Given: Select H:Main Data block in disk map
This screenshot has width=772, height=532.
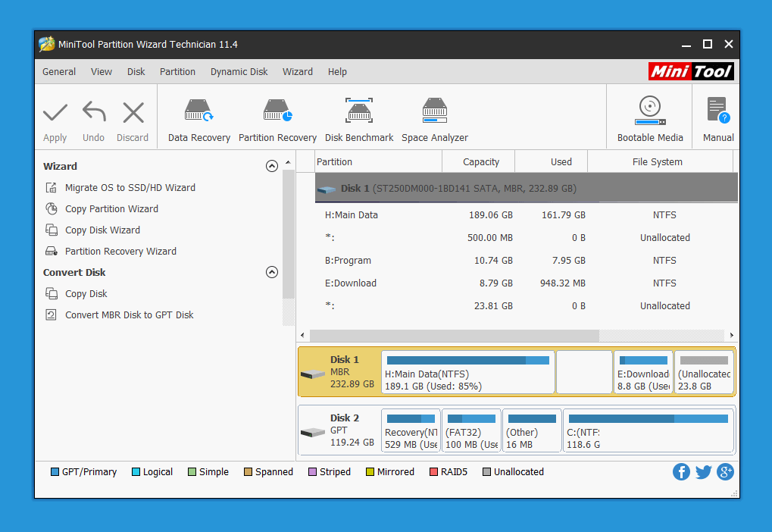Looking at the screenshot, I should [467, 372].
